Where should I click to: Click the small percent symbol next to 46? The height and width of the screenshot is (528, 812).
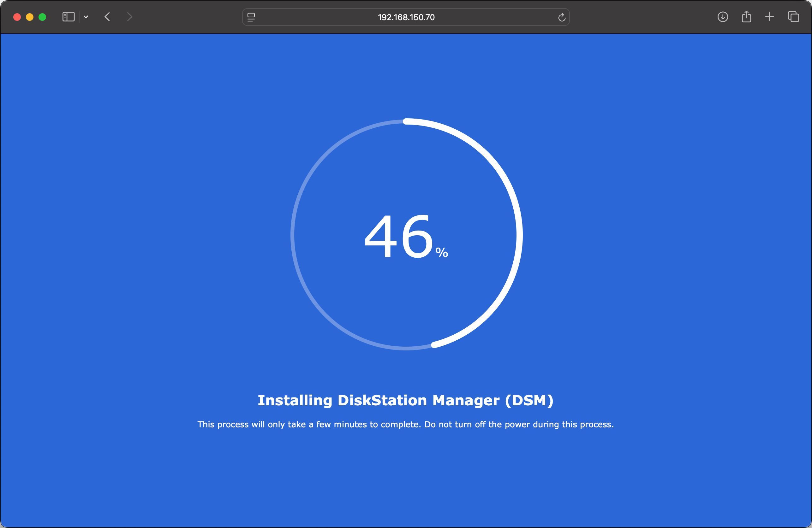point(441,253)
